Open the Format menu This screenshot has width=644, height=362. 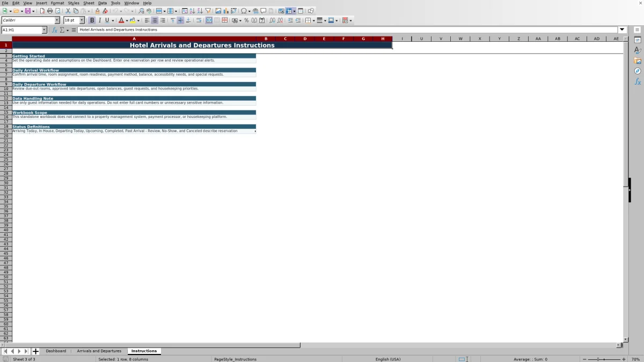[x=57, y=3]
